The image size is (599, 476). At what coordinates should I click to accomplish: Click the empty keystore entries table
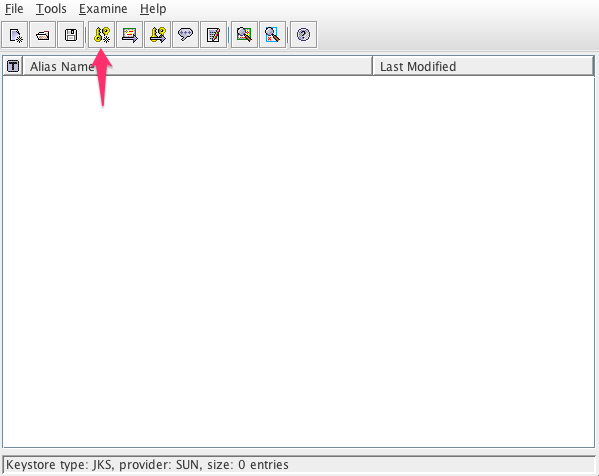coord(298,261)
